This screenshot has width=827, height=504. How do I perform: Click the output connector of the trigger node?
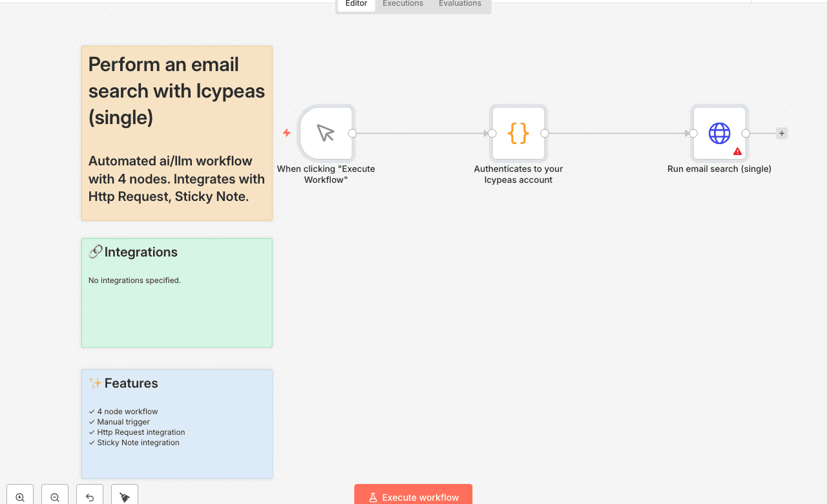pyautogui.click(x=352, y=132)
